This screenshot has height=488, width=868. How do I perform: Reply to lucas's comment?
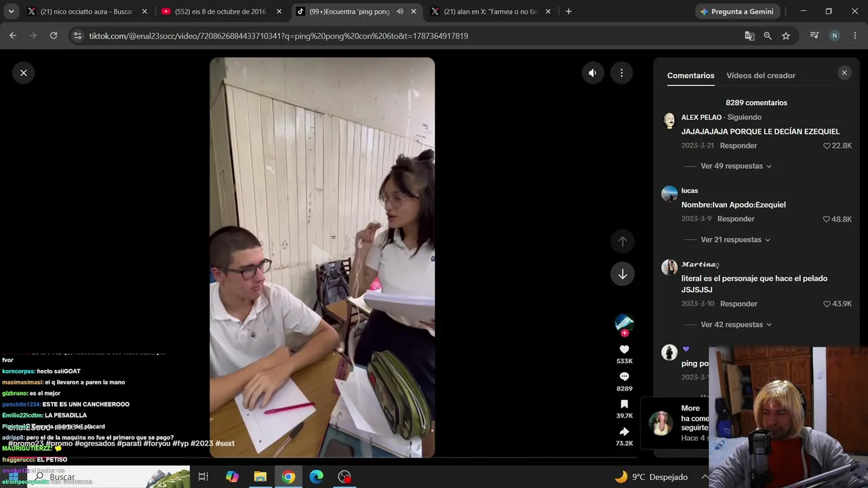pyautogui.click(x=736, y=219)
